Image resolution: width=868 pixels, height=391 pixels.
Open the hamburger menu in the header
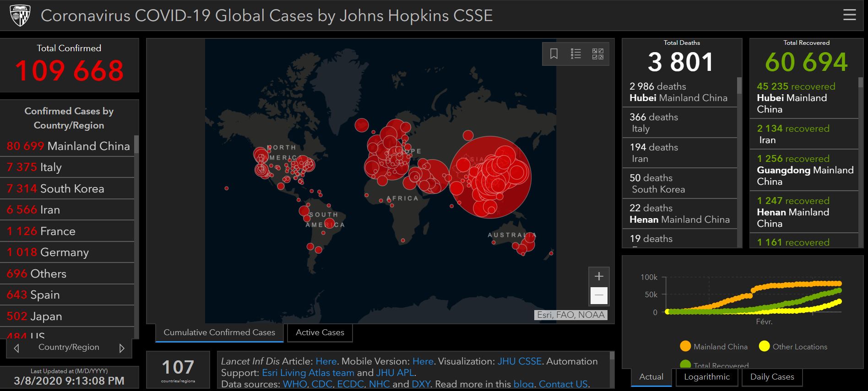coord(849,15)
